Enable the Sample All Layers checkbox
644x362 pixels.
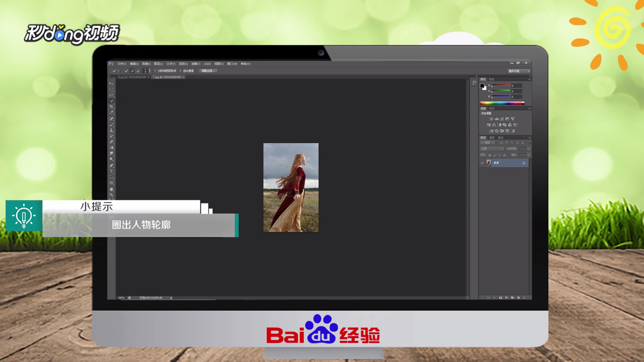click(155, 71)
